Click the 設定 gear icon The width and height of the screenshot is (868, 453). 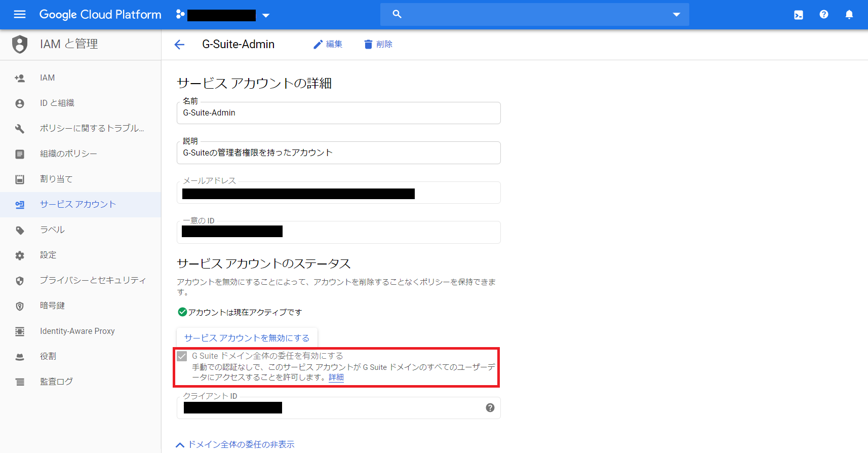point(20,255)
